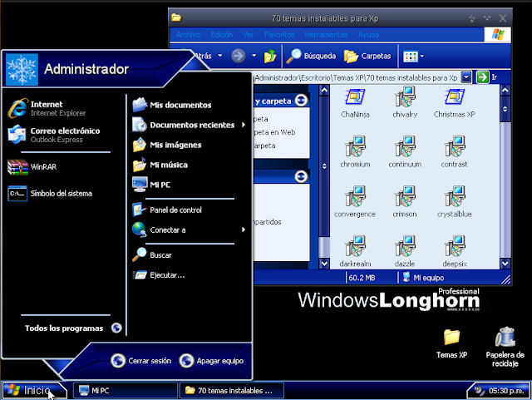The height and width of the screenshot is (400, 532).
Task: Click the address bar path field
Action: coord(357,78)
